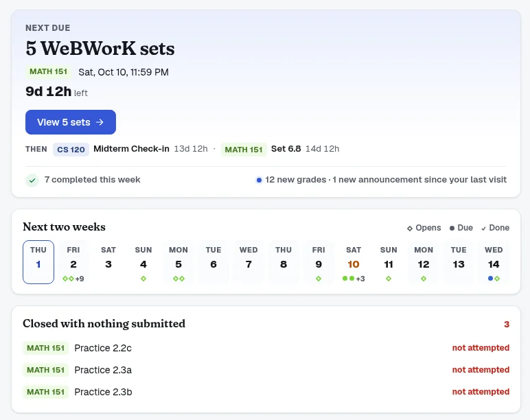
Task: Select Tuesday 6 day cell
Action: [x=214, y=262]
